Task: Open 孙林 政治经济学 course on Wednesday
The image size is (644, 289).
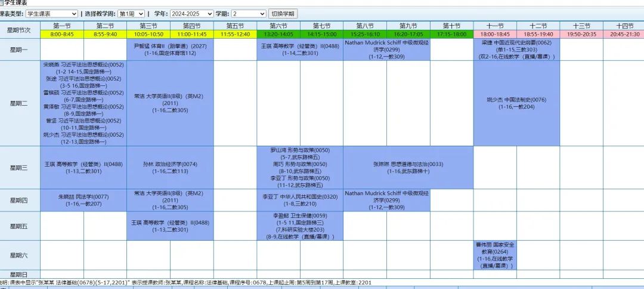Action: (x=170, y=167)
